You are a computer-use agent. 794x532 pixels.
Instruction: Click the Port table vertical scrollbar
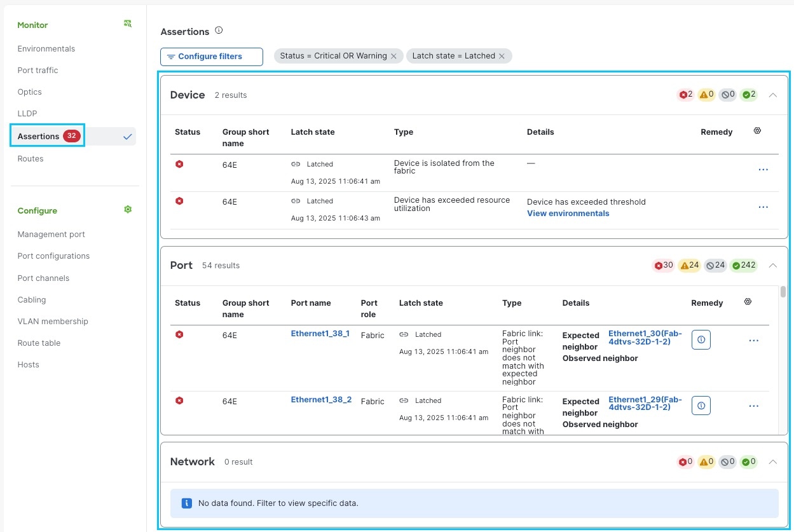point(783,292)
